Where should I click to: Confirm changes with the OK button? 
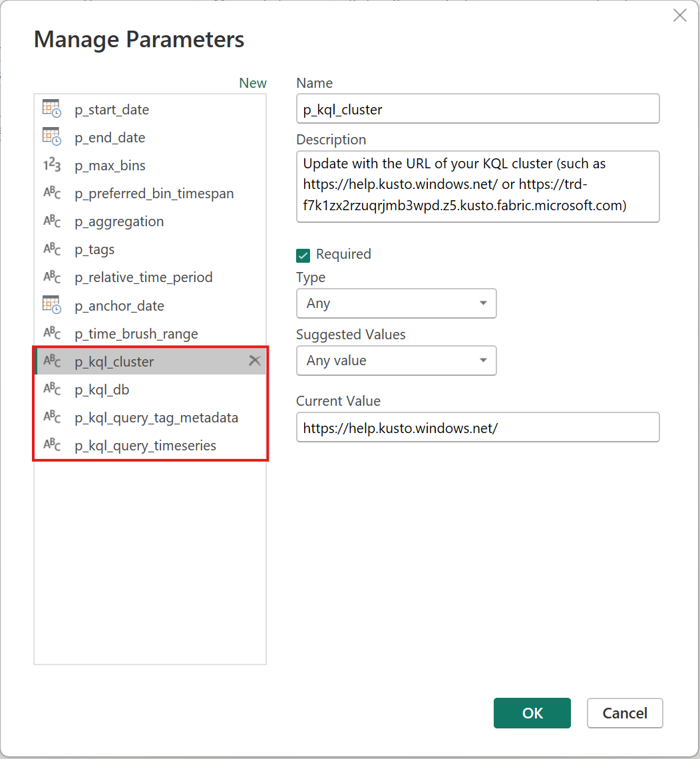pos(532,712)
